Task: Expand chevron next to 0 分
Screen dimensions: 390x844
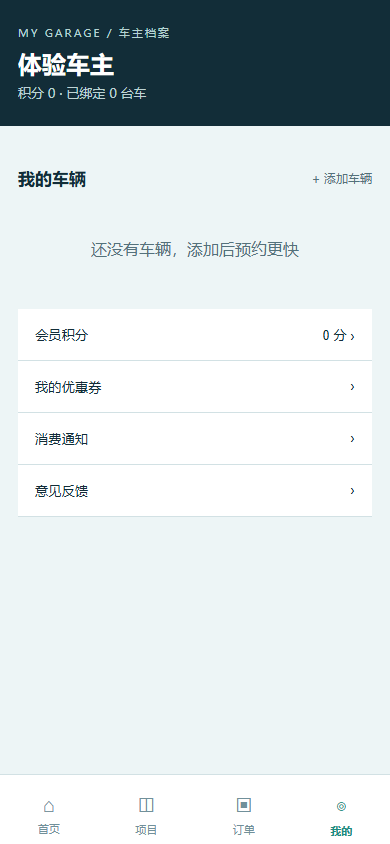Action: tap(352, 336)
